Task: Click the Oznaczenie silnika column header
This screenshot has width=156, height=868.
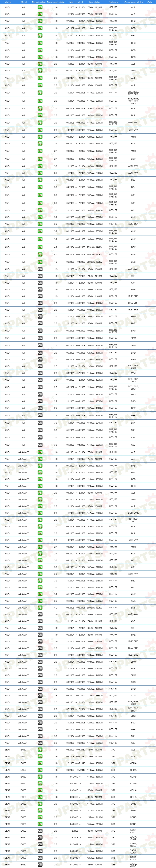Action: click(x=133, y=2)
